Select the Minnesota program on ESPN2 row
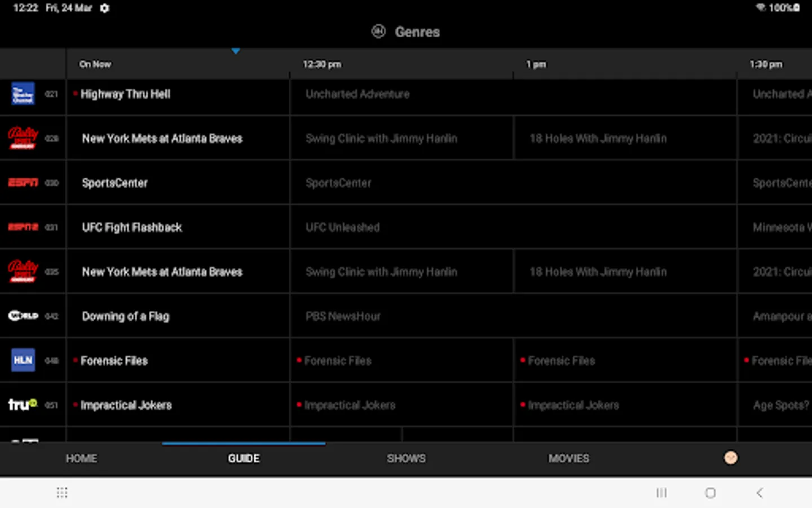Image resolution: width=812 pixels, height=508 pixels. 775,227
